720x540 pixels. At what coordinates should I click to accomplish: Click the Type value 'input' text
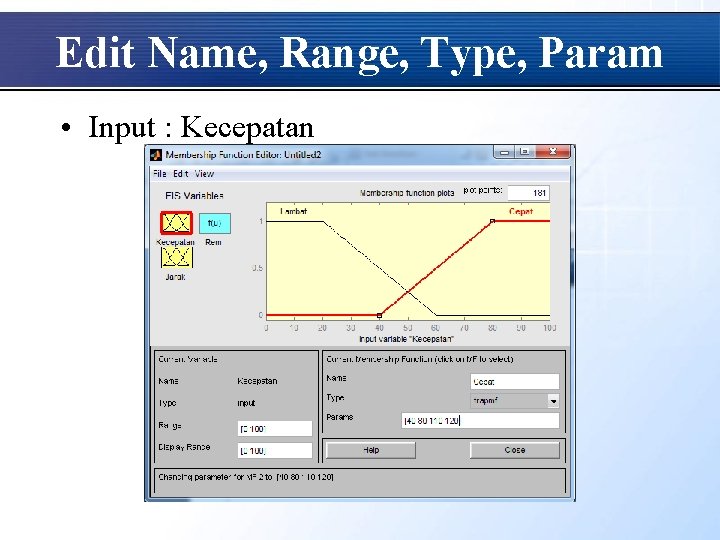coord(246,403)
